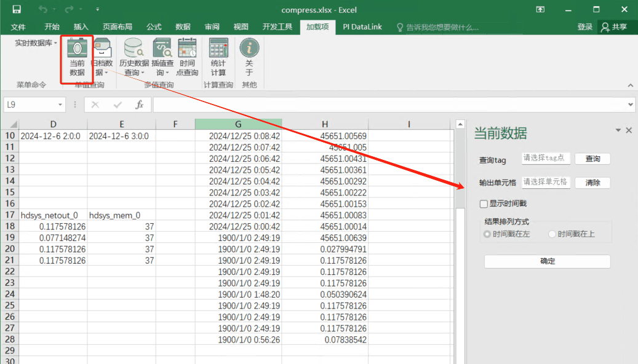
Task: Select the 时间戳在左 radio option
Action: pyautogui.click(x=487, y=234)
